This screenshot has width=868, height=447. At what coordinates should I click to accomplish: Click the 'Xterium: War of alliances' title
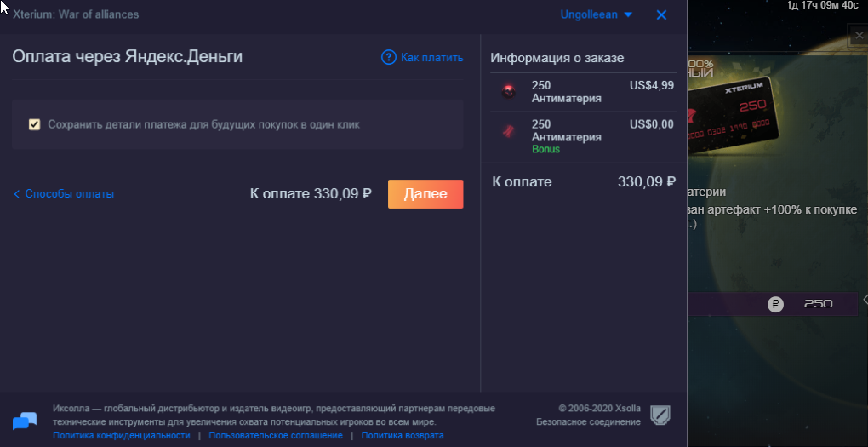[x=76, y=14]
